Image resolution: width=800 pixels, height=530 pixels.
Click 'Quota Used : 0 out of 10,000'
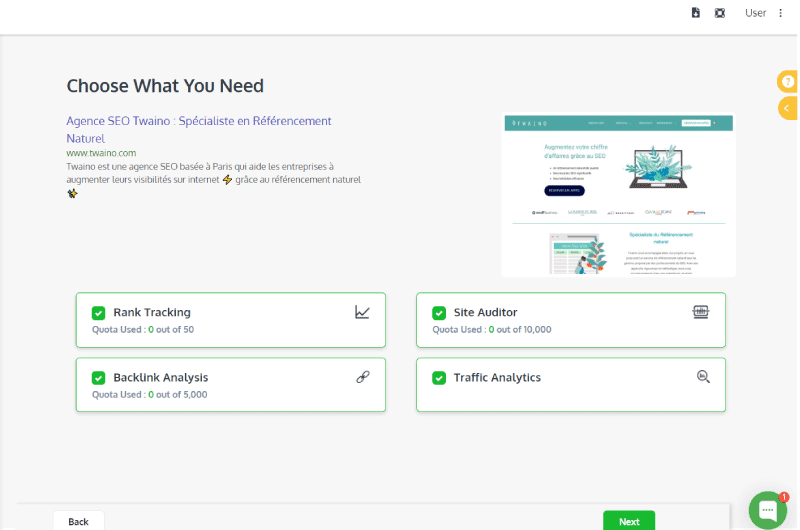coord(492,330)
